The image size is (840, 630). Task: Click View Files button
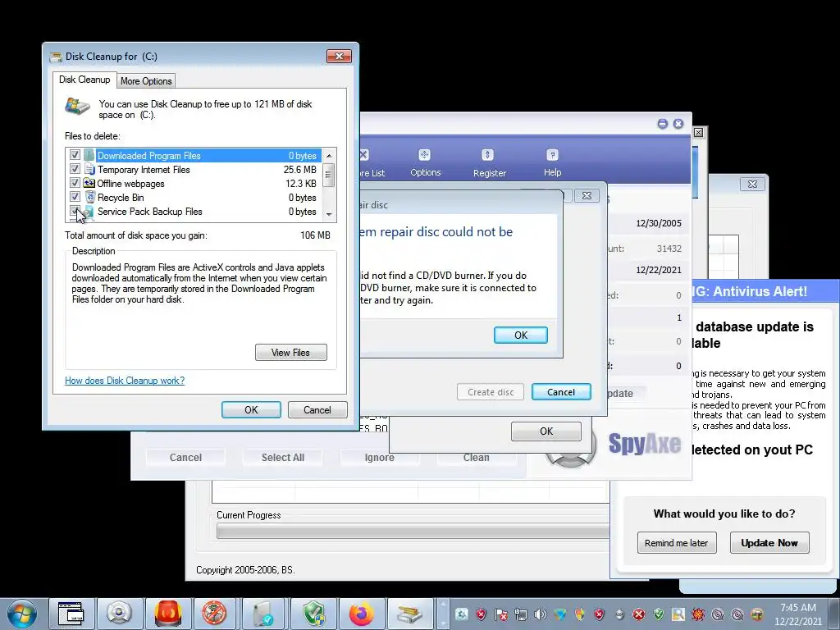[x=291, y=353]
